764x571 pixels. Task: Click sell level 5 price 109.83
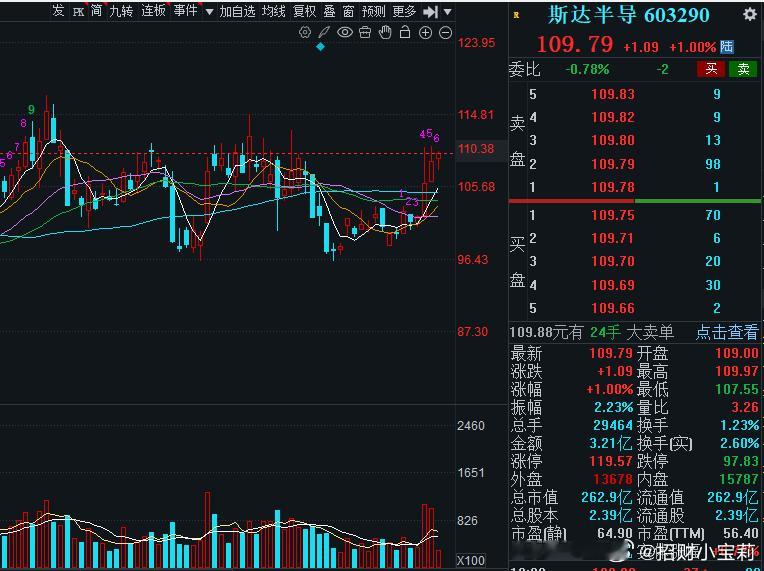pyautogui.click(x=613, y=94)
